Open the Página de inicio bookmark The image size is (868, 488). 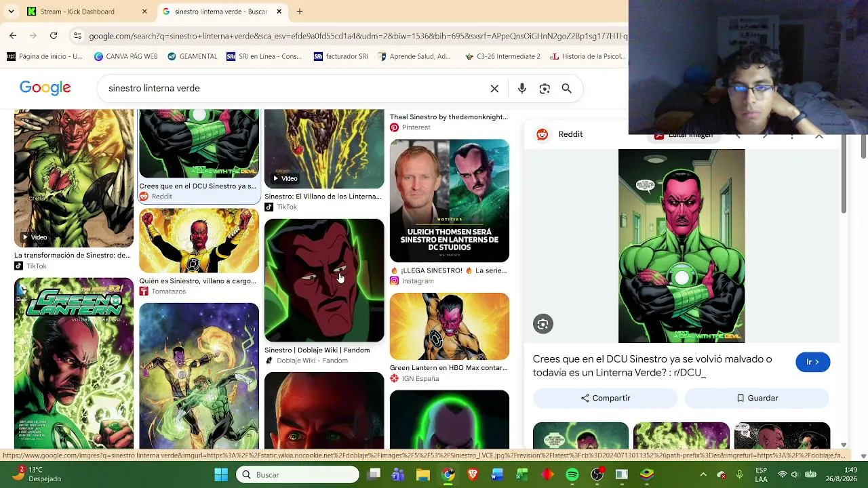45,56
